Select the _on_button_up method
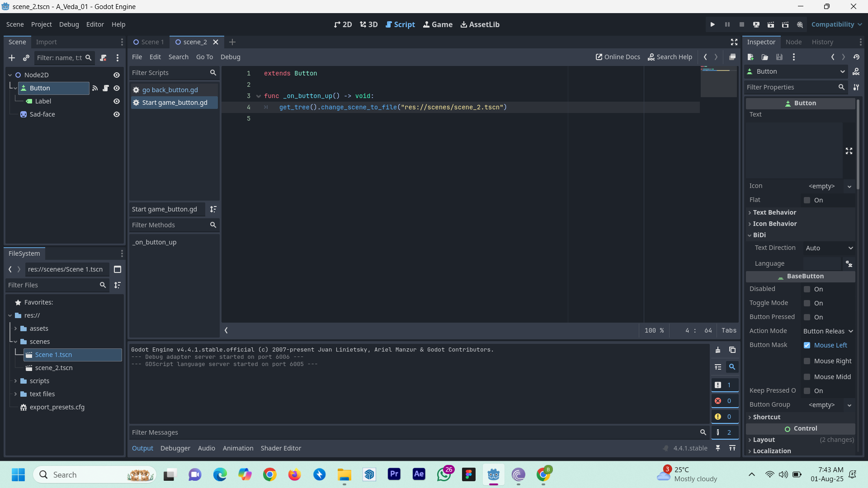Viewport: 868px width, 488px height. point(155,242)
